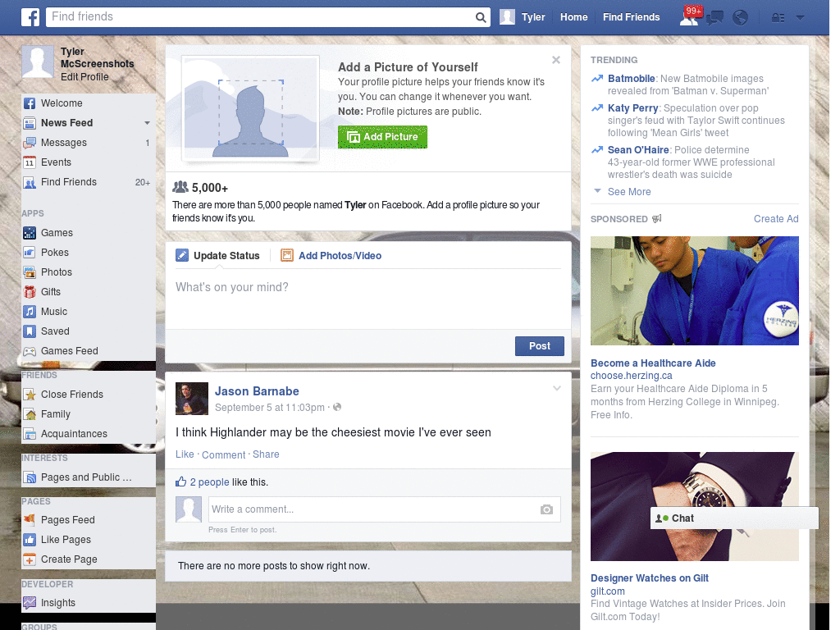Open Find Friends in top bar
840x630 pixels.
point(631,17)
